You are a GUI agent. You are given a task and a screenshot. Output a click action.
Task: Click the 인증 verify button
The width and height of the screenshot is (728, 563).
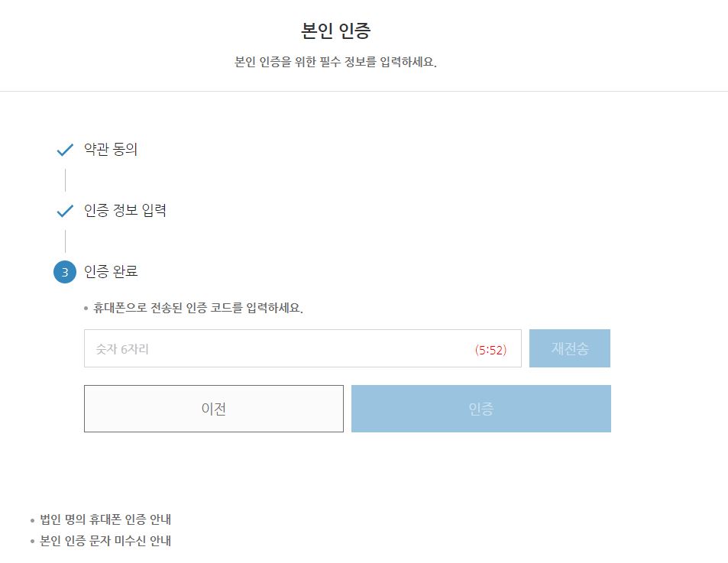481,409
